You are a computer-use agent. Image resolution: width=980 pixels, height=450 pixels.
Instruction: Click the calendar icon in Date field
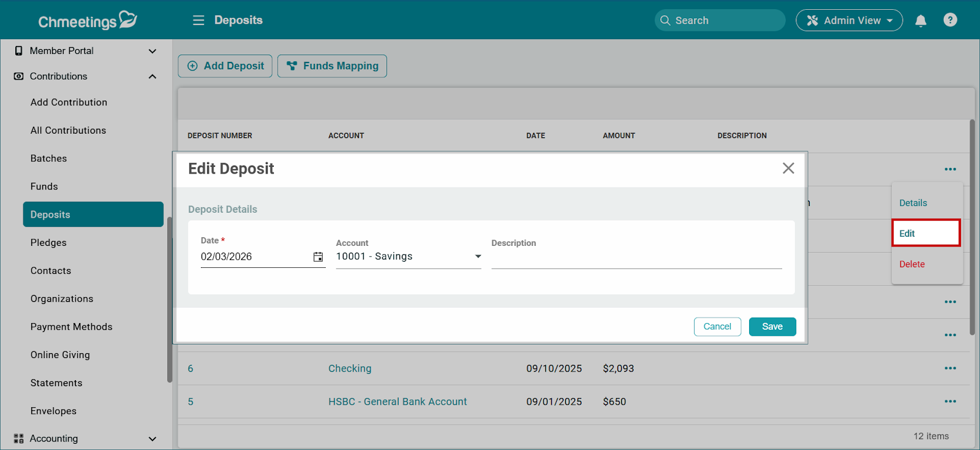click(318, 257)
